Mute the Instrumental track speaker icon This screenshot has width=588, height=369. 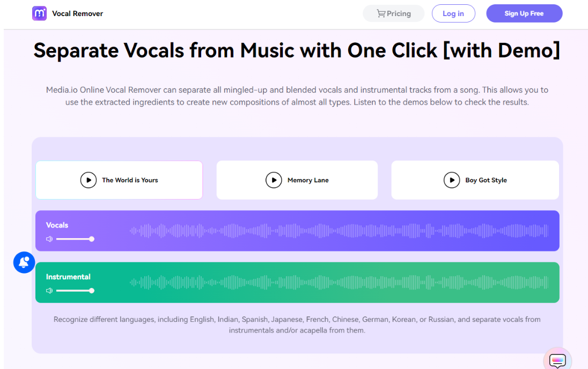click(x=49, y=291)
